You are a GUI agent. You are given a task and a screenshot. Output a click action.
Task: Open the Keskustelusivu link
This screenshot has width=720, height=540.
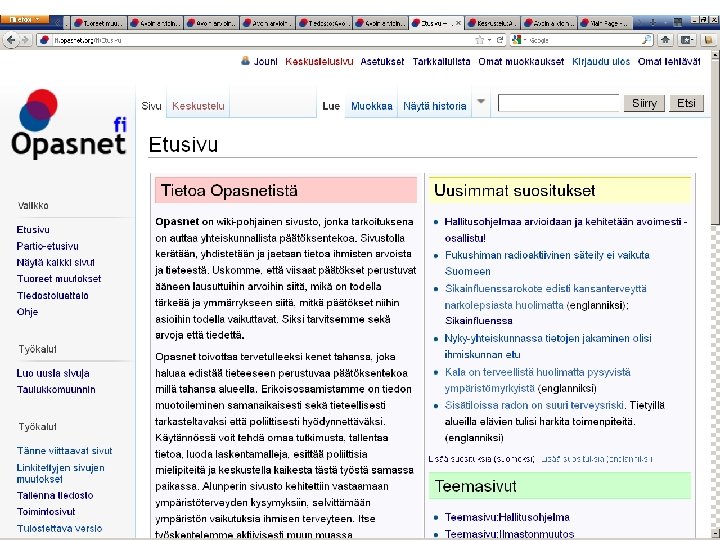pyautogui.click(x=319, y=62)
